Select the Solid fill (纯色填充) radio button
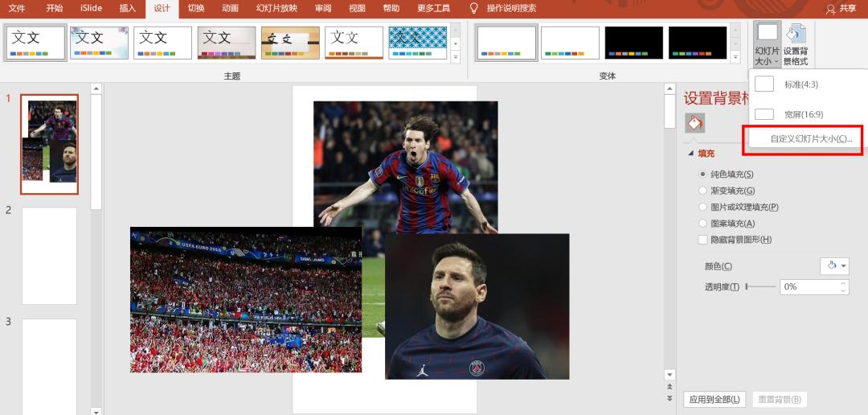 tap(703, 174)
